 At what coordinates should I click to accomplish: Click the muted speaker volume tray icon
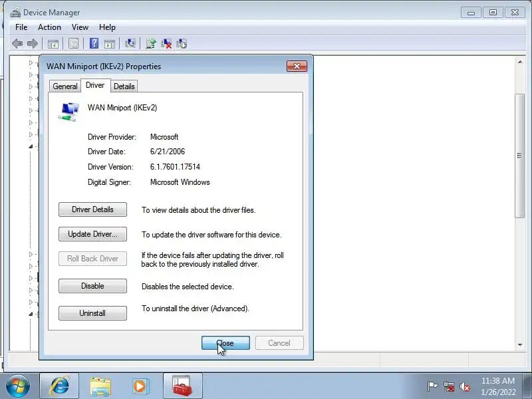tap(465, 386)
